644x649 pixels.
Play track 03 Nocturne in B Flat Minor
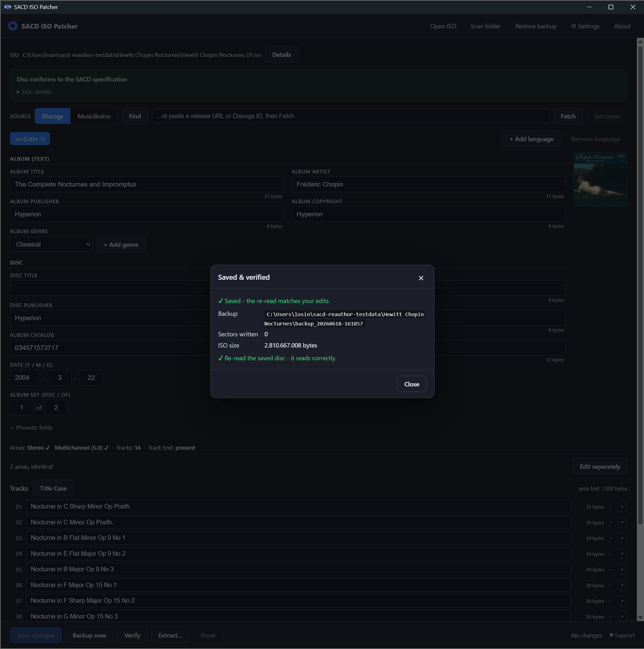[x=622, y=538]
